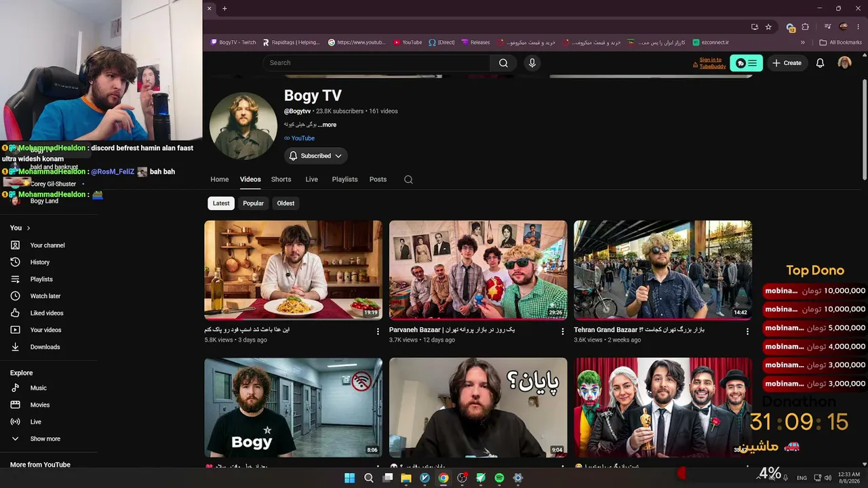Open the Chrome profile avatar in the toolbar
868x488 pixels.
pos(844,27)
